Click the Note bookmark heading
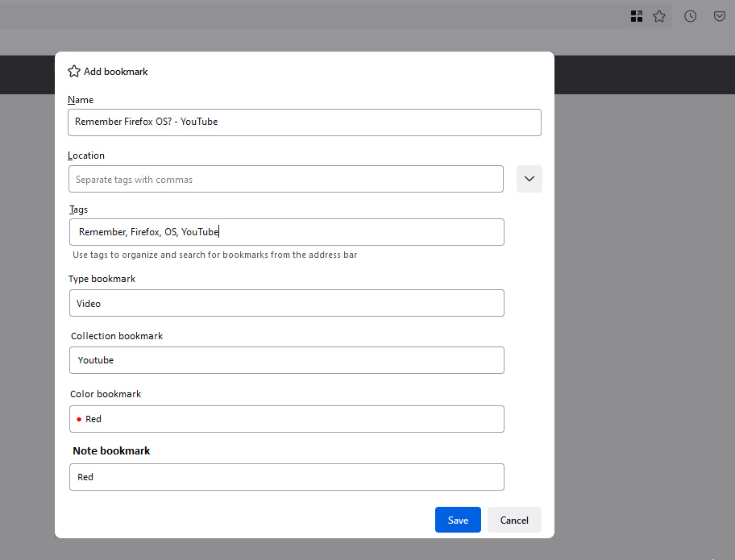Viewport: 735px width, 560px height. (111, 450)
